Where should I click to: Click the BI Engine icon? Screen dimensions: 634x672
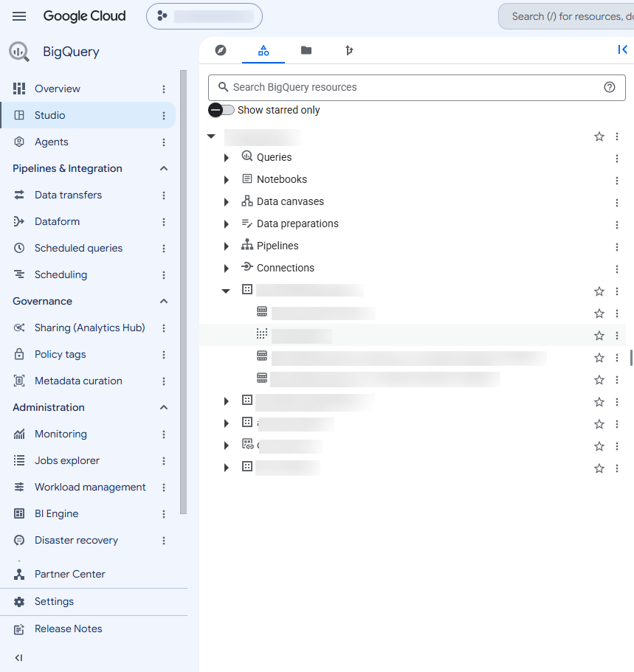click(19, 513)
